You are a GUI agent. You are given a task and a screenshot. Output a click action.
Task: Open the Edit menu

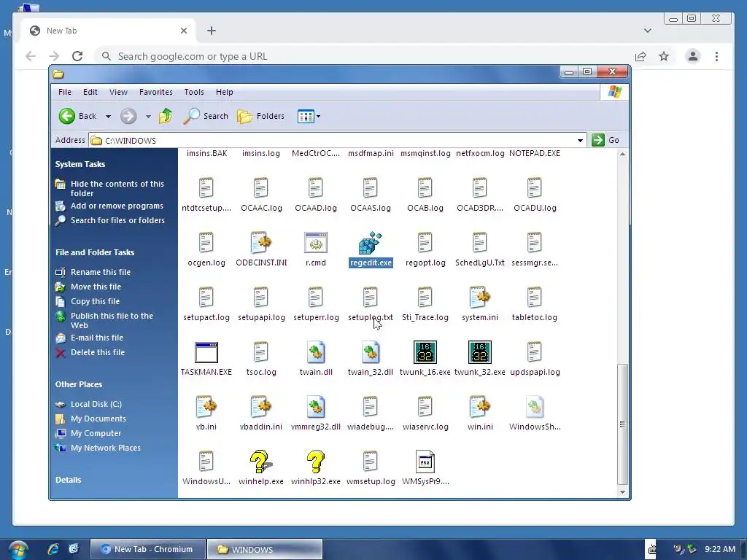(x=90, y=92)
